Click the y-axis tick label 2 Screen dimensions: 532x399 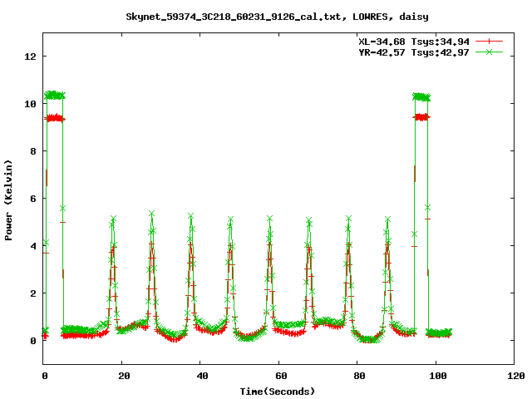point(33,293)
